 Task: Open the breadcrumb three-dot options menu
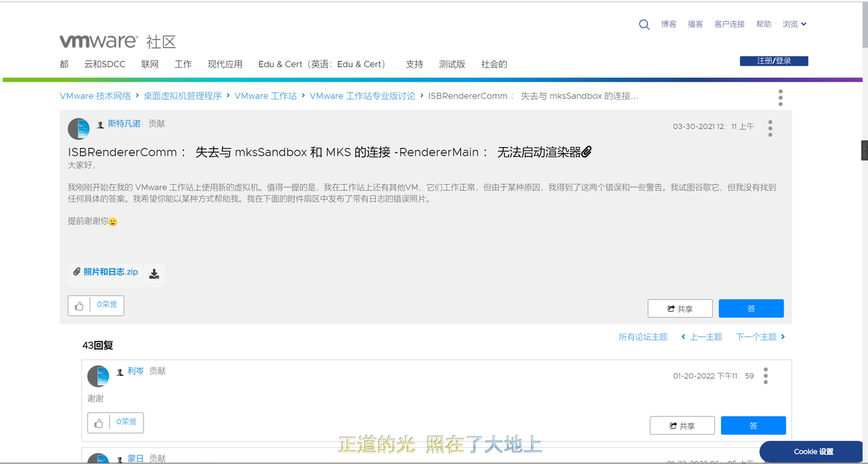pyautogui.click(x=781, y=98)
